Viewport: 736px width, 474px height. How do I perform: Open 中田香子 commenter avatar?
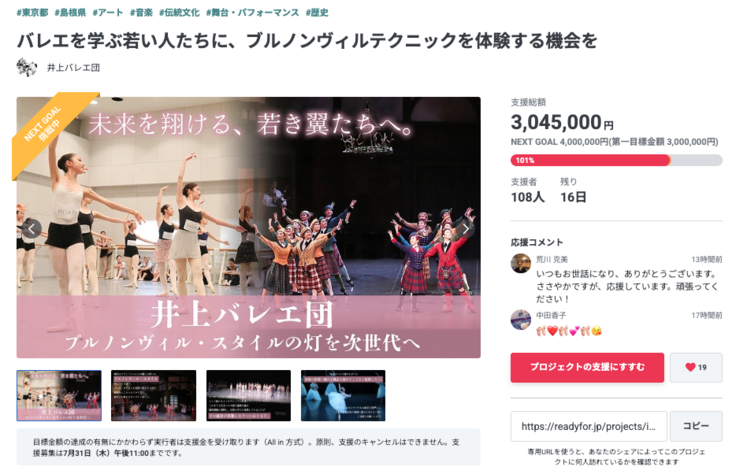pos(521,320)
